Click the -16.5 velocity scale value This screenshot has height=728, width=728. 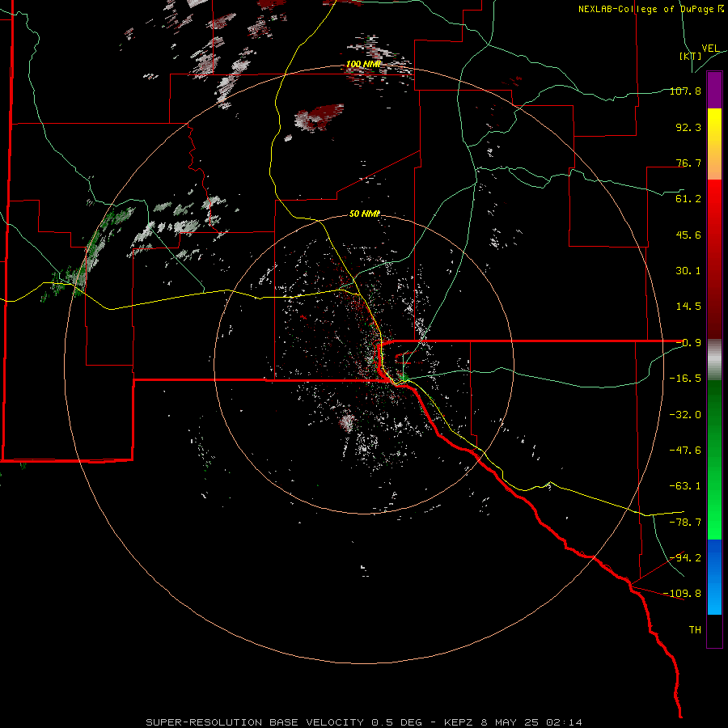point(685,379)
